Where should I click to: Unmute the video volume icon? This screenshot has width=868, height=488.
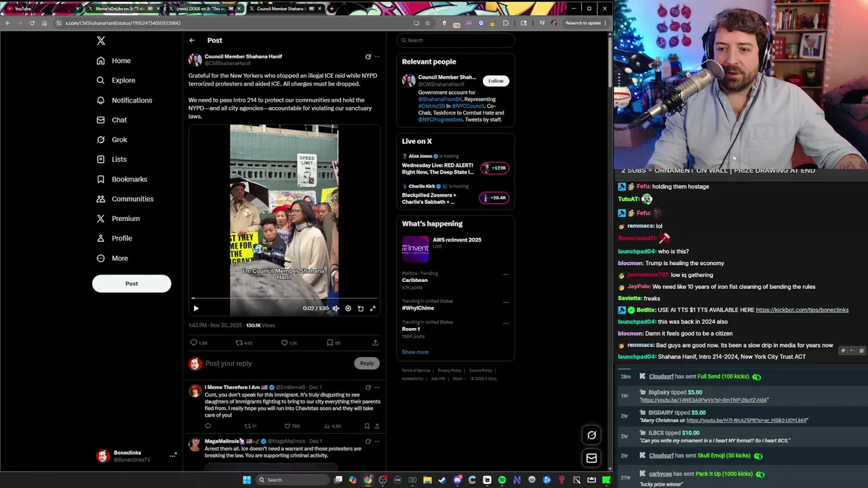click(336, 308)
